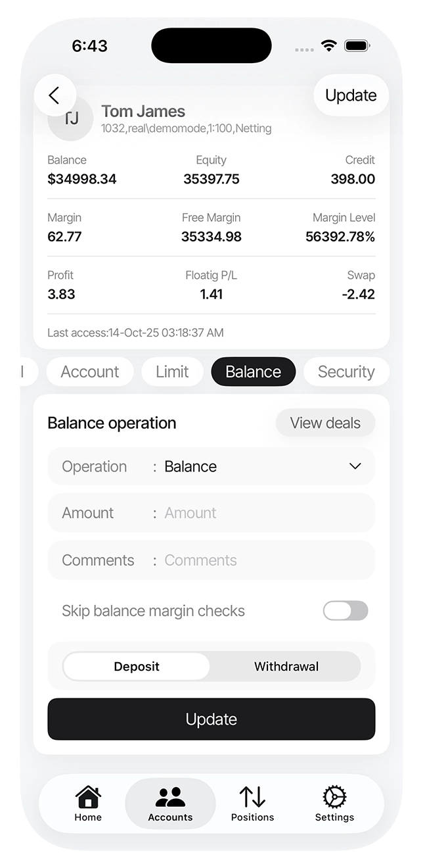The image size is (423, 868).
Task: Focus the Amount input field
Action: click(x=263, y=514)
